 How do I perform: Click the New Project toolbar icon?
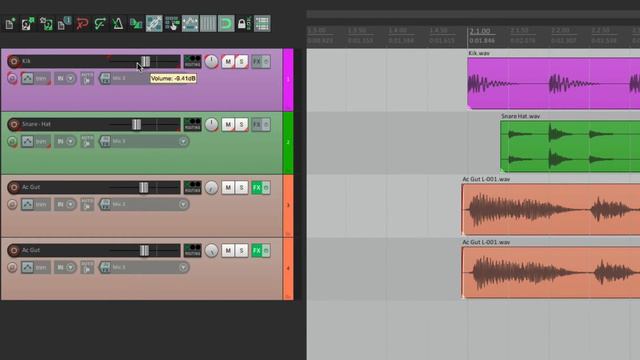pyautogui.click(x=10, y=24)
